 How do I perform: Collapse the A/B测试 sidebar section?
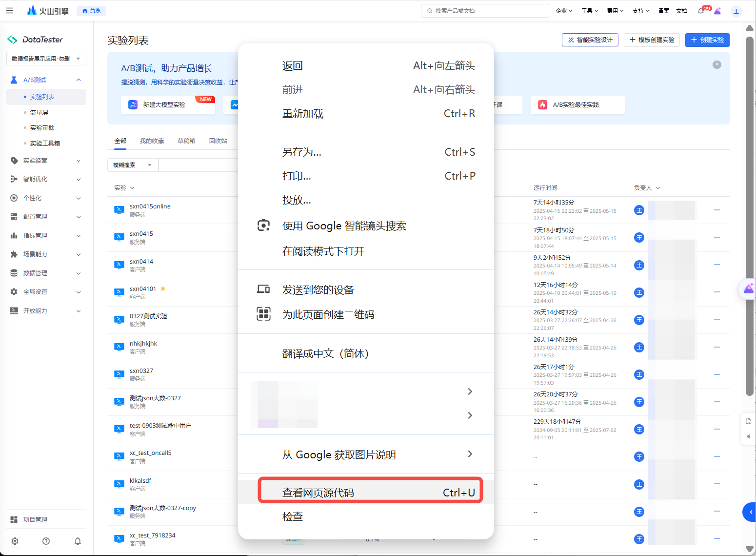(79, 80)
